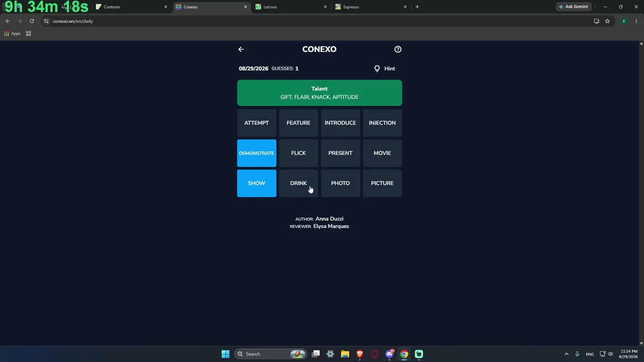
Task: Click author name Anna Duzzi
Action: [x=330, y=219]
